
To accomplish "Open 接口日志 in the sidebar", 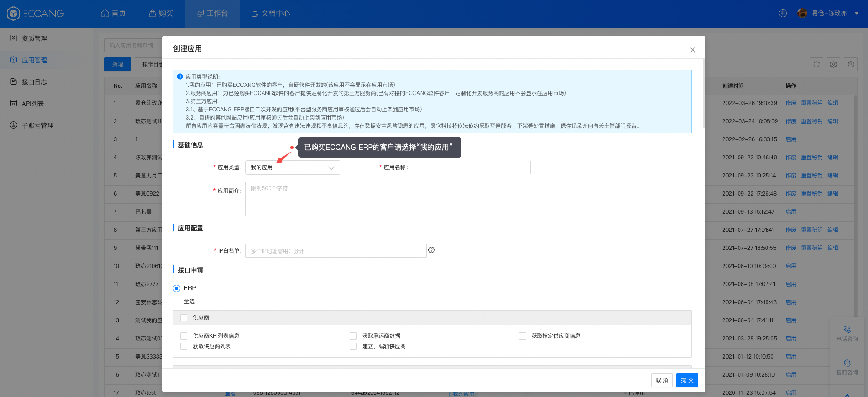I will [34, 82].
